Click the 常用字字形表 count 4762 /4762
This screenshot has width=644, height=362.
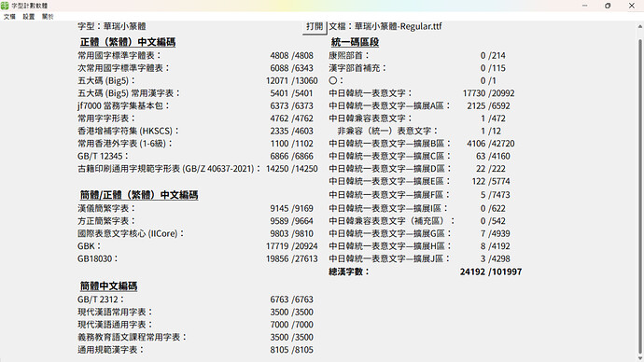[291, 118]
